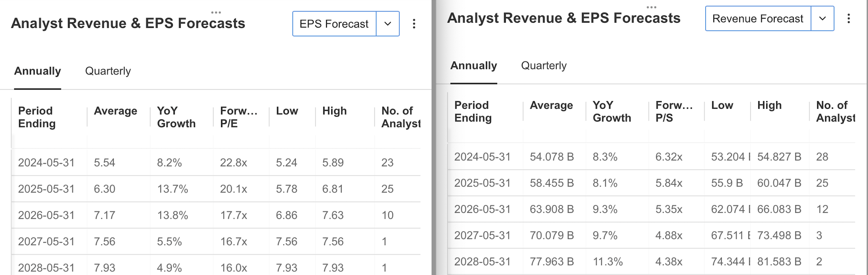Viewport: 868px width, 275px height.
Task: Select 2028-05-31 row in Revenue table
Action: click(x=651, y=262)
